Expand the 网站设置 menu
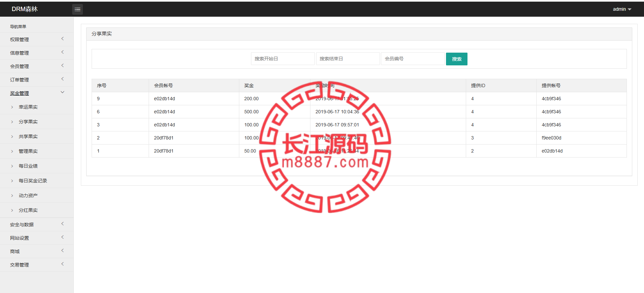Viewport: 644px width, 293px height. click(37, 238)
